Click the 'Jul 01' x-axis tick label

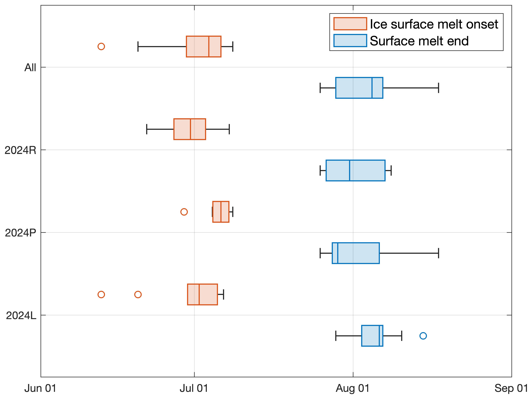coord(194,388)
